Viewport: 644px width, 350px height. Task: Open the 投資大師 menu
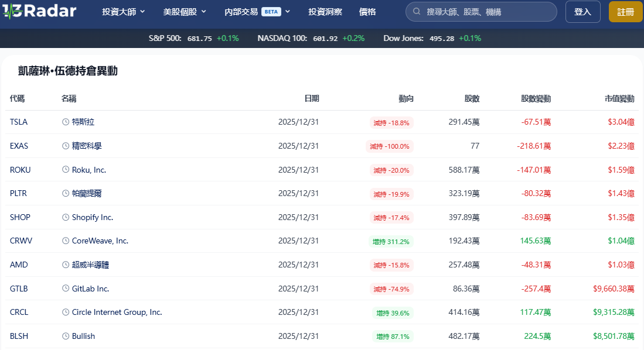pos(123,12)
